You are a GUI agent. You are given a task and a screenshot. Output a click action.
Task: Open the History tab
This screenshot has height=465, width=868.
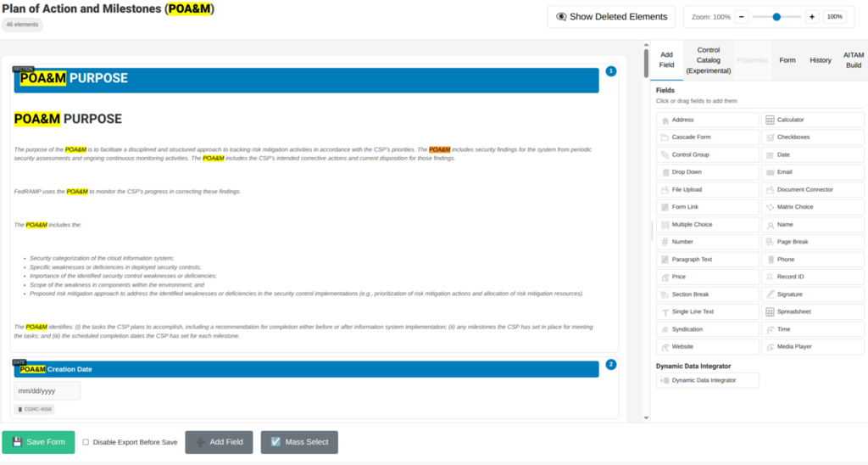[821, 60]
